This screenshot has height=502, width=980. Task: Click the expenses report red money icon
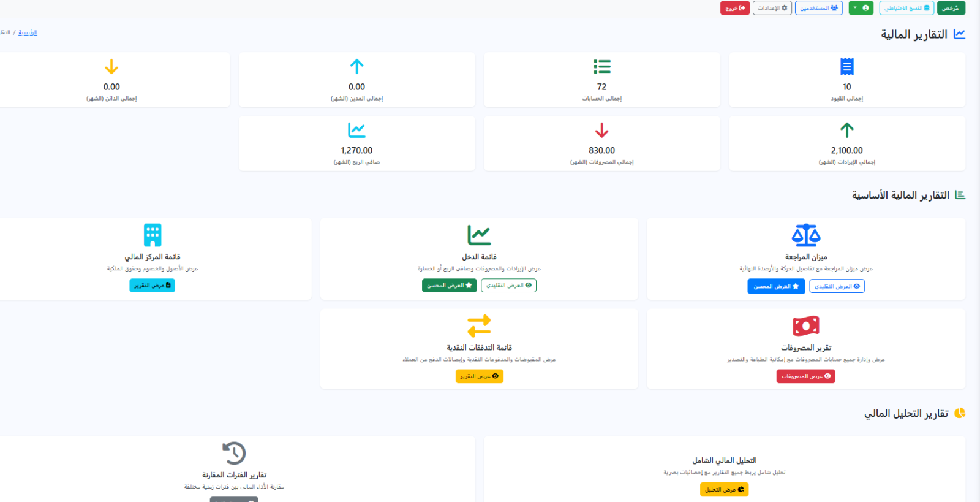click(806, 325)
